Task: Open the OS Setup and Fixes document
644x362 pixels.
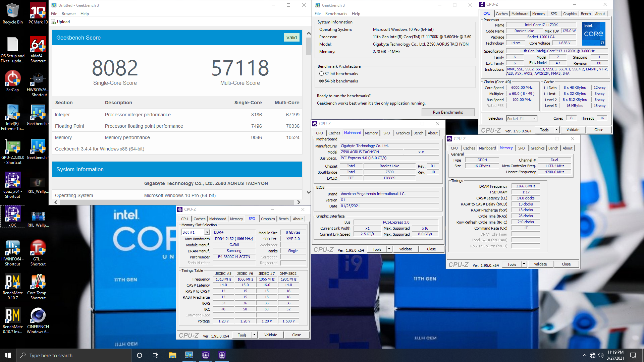Action: (13, 50)
